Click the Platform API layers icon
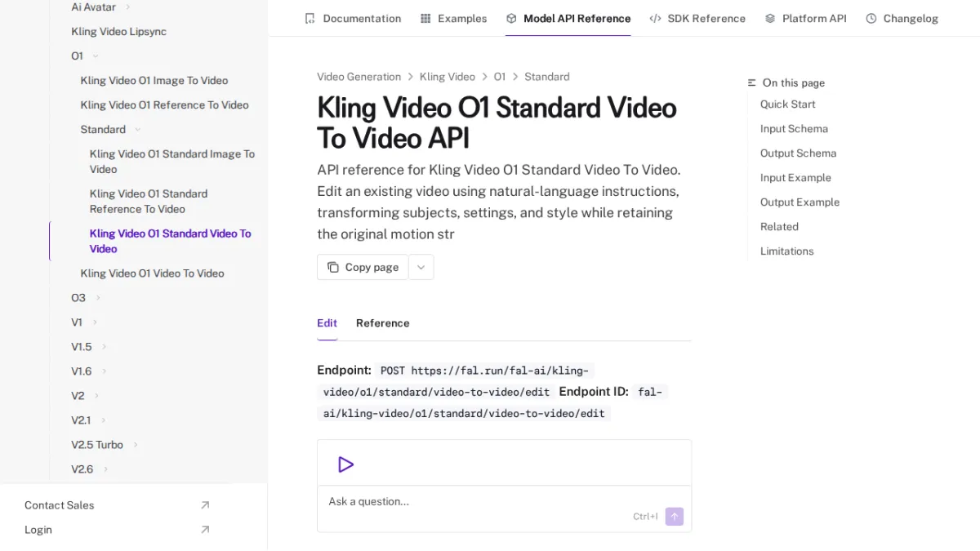This screenshot has width=980, height=551. tap(770, 18)
